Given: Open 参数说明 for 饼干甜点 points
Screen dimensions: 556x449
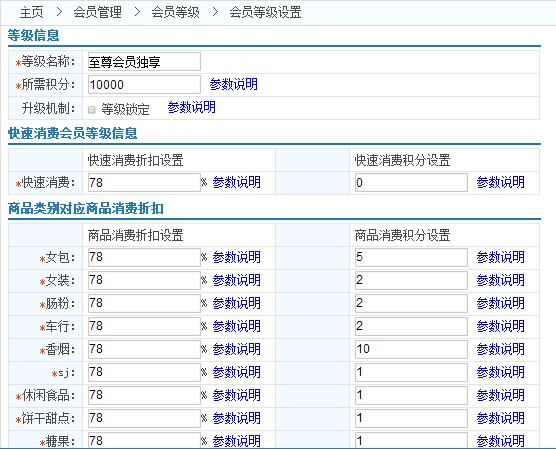Looking at the screenshot, I should tap(501, 418).
